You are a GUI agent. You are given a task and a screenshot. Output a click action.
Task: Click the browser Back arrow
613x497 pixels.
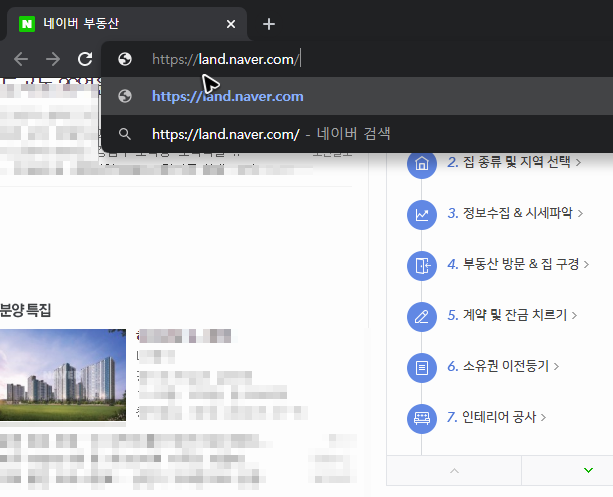click(21, 59)
